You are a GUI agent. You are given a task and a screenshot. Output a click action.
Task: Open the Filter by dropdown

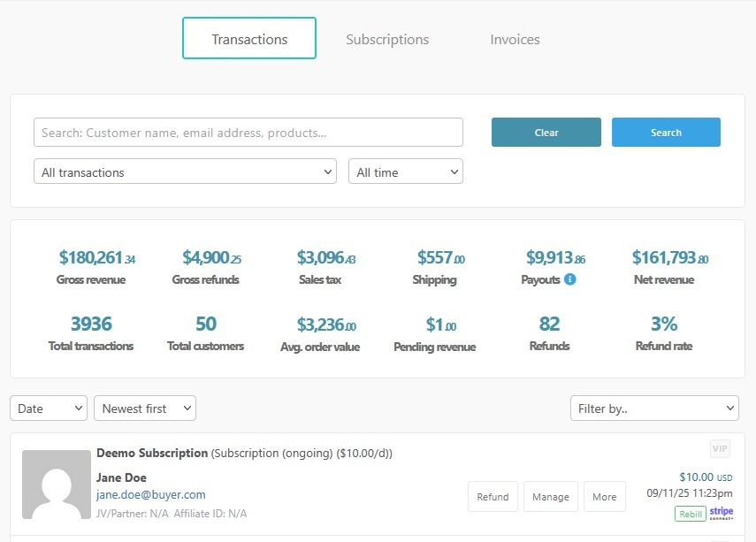[x=654, y=408]
